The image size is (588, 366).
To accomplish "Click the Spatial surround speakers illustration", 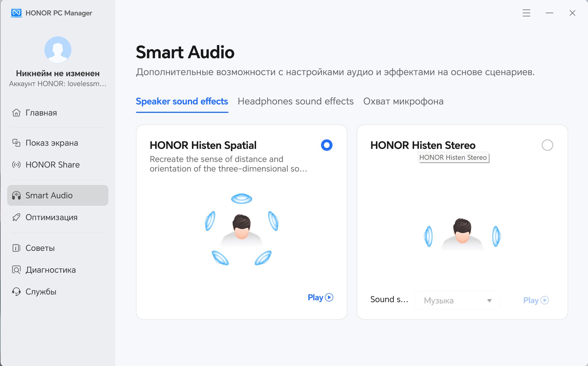I will [x=242, y=229].
